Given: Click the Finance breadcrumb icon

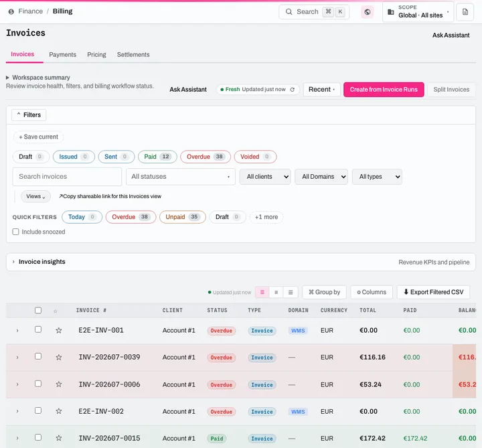Looking at the screenshot, I should pos(11,11).
